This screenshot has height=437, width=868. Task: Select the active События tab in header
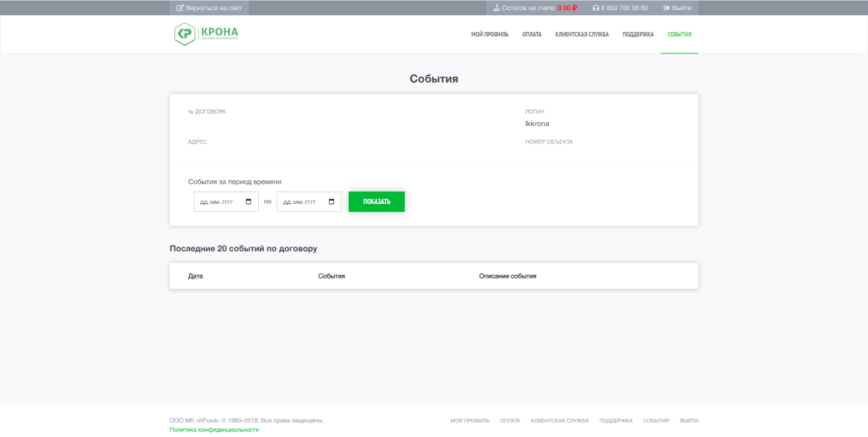679,34
